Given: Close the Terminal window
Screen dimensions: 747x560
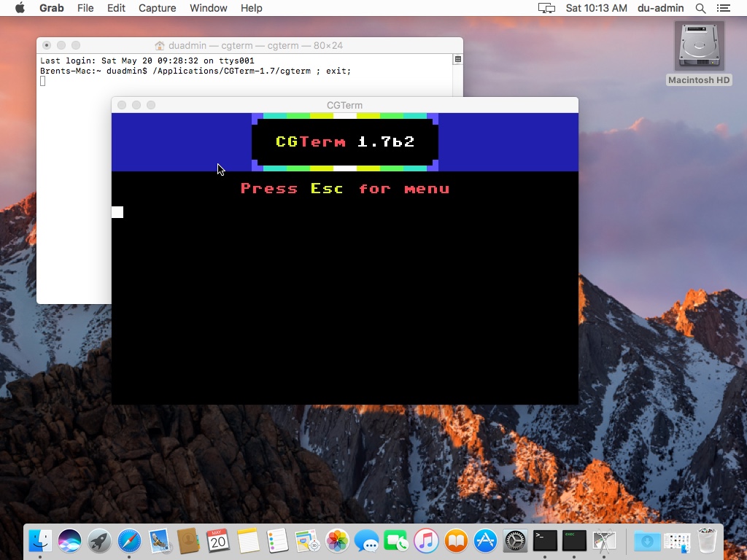Looking at the screenshot, I should [47, 45].
